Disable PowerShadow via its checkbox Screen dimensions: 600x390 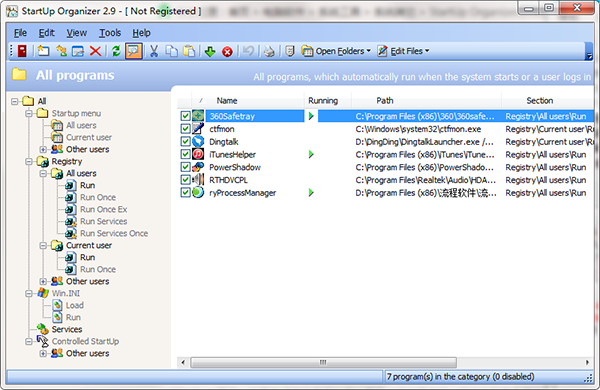[x=186, y=167]
